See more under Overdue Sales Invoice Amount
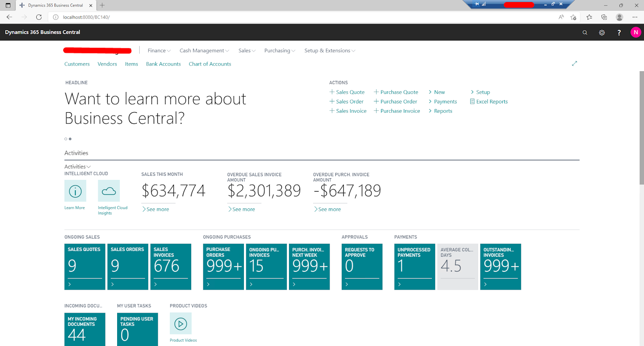This screenshot has width=644, height=346. tap(242, 209)
